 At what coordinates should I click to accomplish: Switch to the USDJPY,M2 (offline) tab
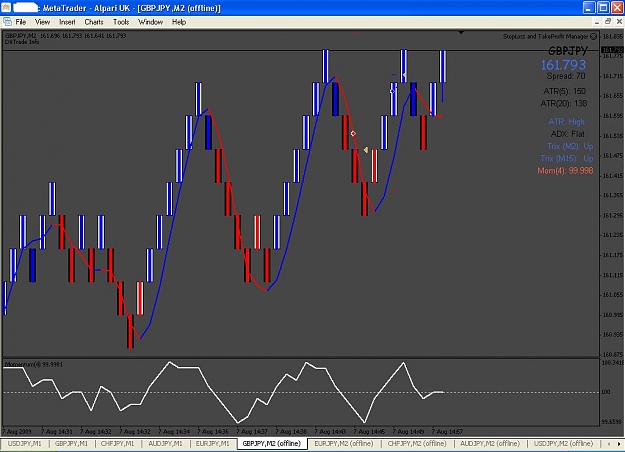(563, 443)
